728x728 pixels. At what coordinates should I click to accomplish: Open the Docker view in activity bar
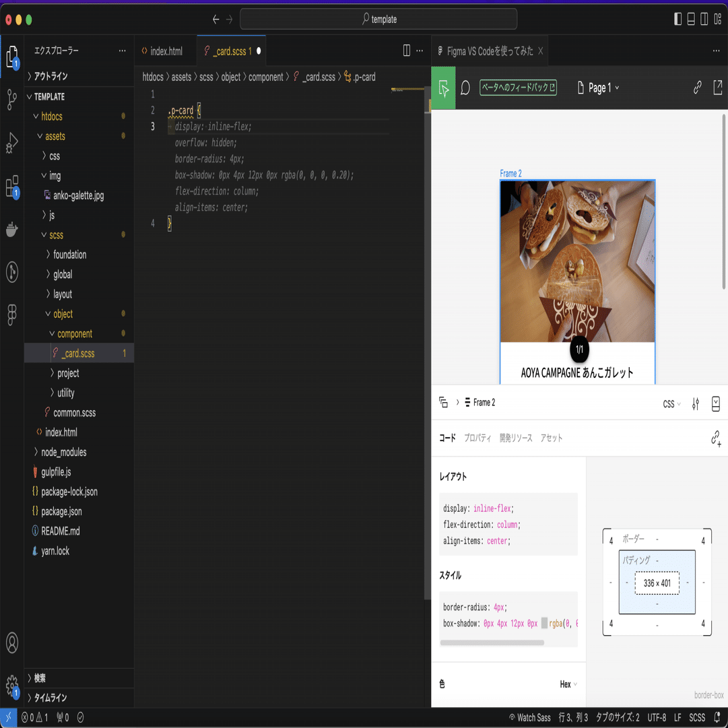click(12, 229)
